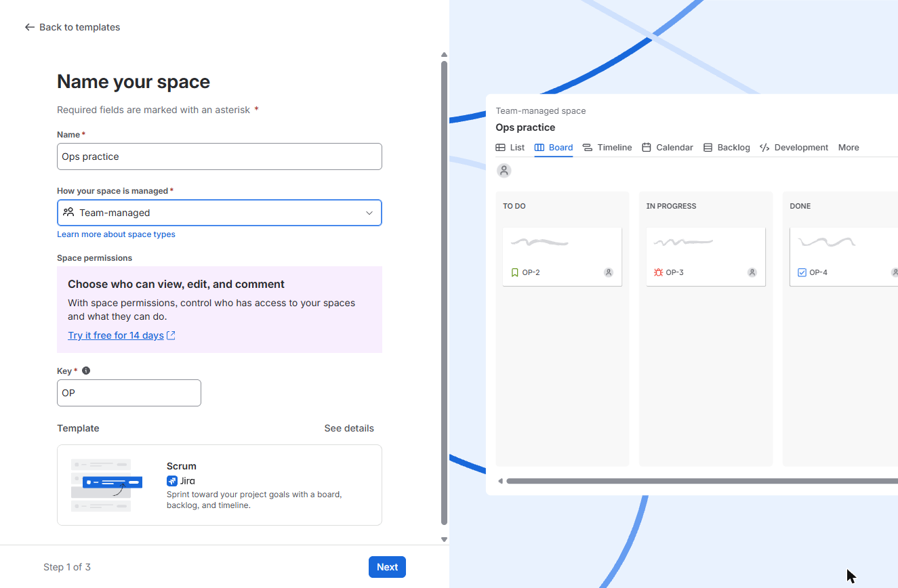
Task: Open the Development tab label
Action: pos(801,148)
